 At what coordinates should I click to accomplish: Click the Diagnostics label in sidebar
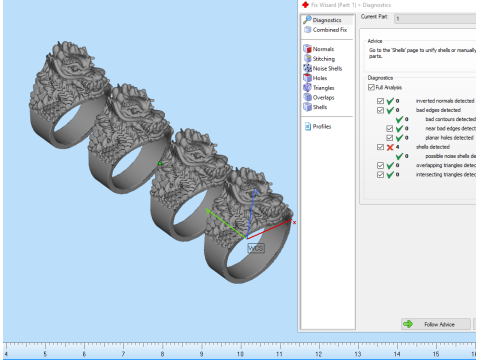tap(327, 20)
